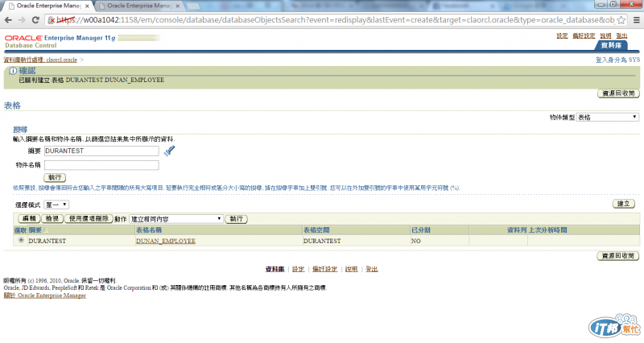Click into the 綱要 input field
Viewport: 644px width, 343px height.
click(101, 151)
